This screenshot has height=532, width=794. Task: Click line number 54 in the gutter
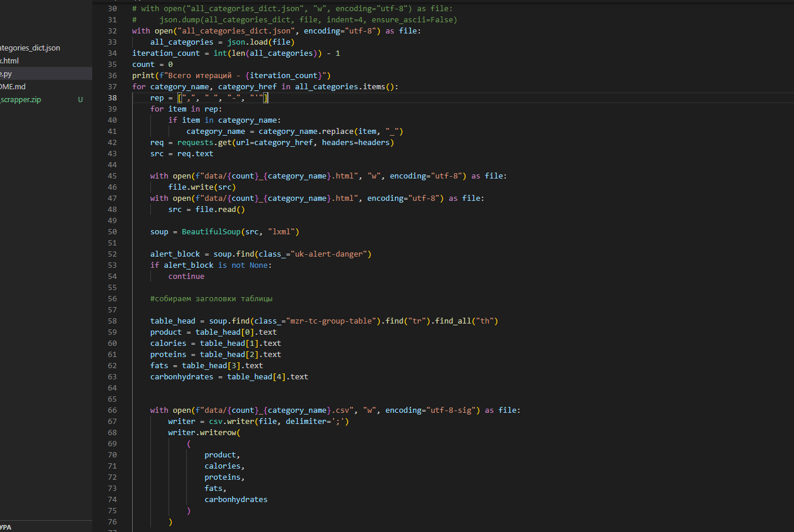click(112, 276)
